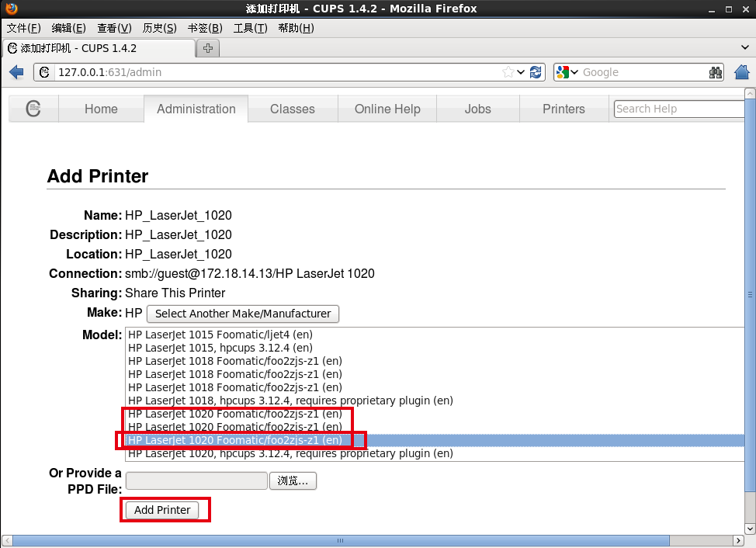Click the Firefox icon in the title bar
The image size is (756, 548).
pyautogui.click(x=11, y=9)
